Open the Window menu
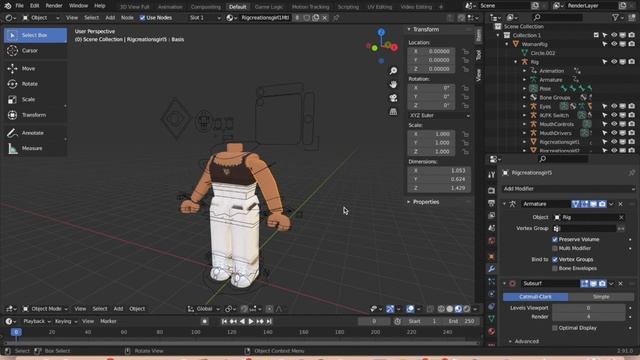This screenshot has height=360, width=640. click(78, 6)
